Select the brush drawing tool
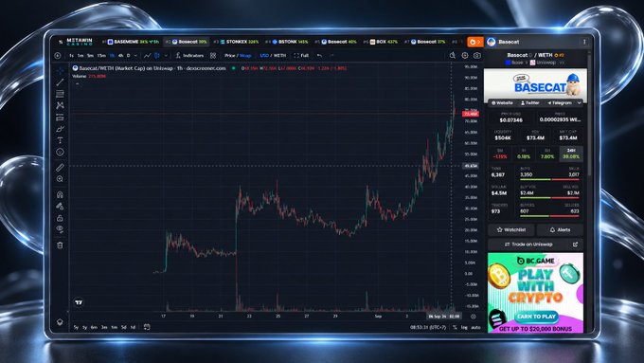Screen dimensions: 644x363 [60, 129]
